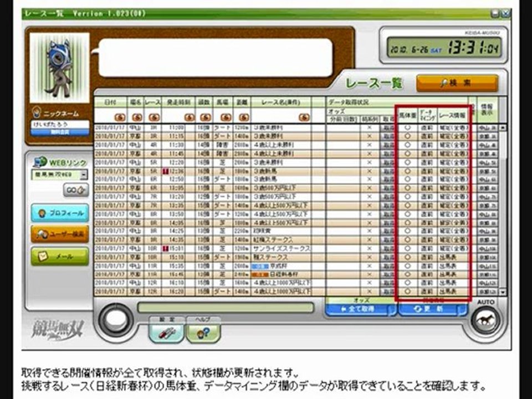Click the 馬体重 circle in 京都 11R row
The height and width of the screenshot is (399, 532).
click(x=408, y=274)
